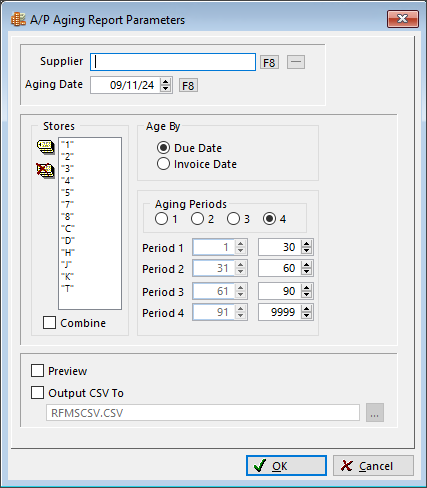The image size is (427, 488).
Task: Decrease Period 3 end value 90
Action: coord(307,295)
